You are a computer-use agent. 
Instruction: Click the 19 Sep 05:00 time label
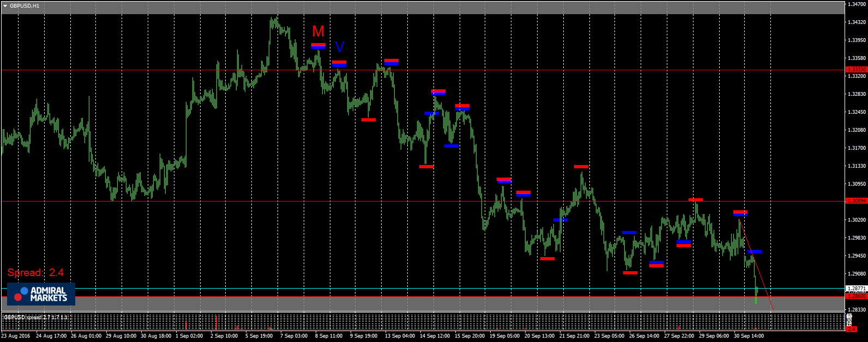pyautogui.click(x=505, y=336)
